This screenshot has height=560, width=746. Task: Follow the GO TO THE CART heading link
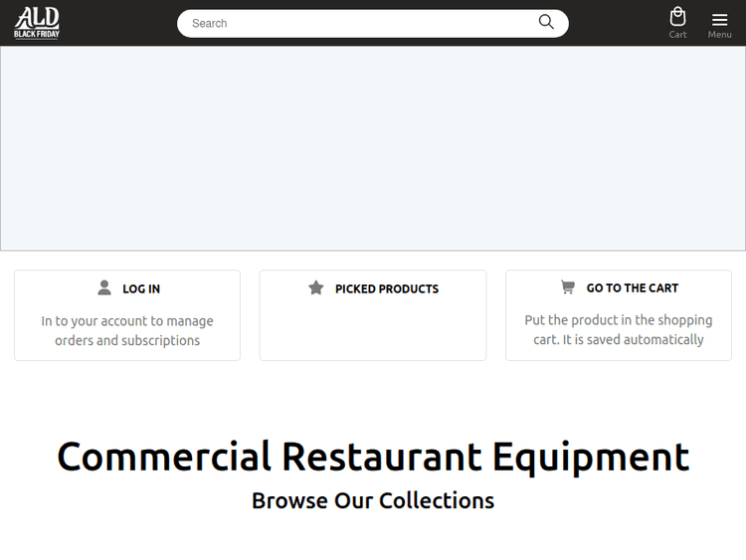pyautogui.click(x=633, y=287)
